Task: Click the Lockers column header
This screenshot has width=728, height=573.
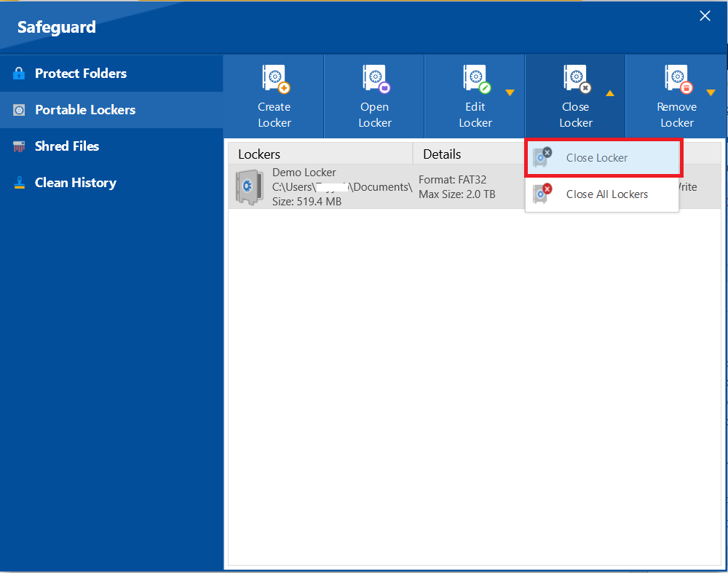Action: pyautogui.click(x=320, y=154)
